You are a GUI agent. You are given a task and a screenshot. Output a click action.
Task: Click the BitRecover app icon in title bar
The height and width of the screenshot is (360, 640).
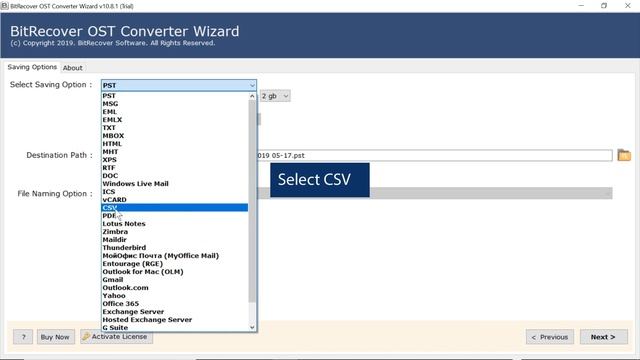[4, 6]
